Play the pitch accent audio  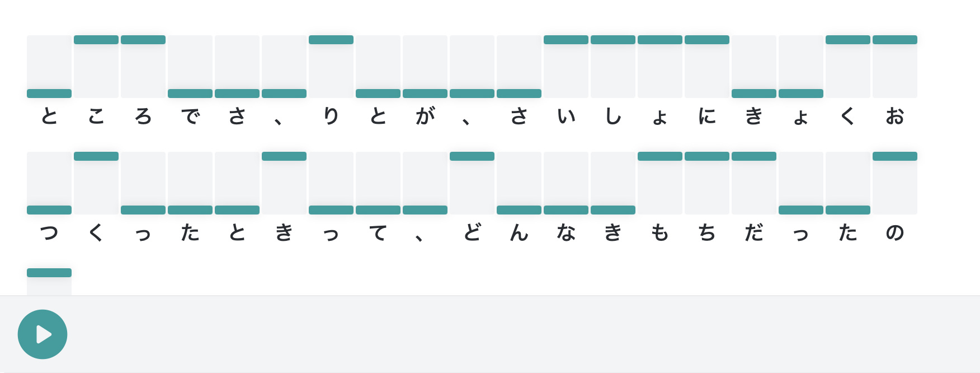[x=43, y=334]
